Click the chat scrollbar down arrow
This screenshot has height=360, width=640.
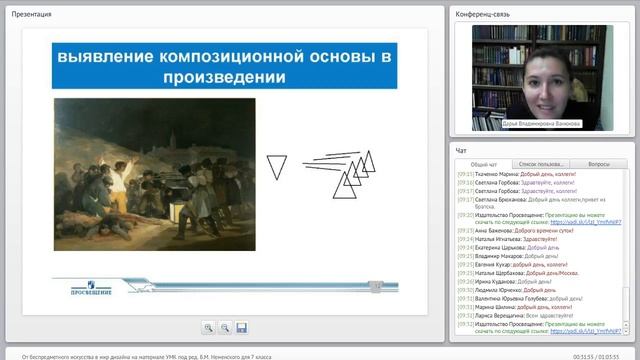[x=626, y=331]
